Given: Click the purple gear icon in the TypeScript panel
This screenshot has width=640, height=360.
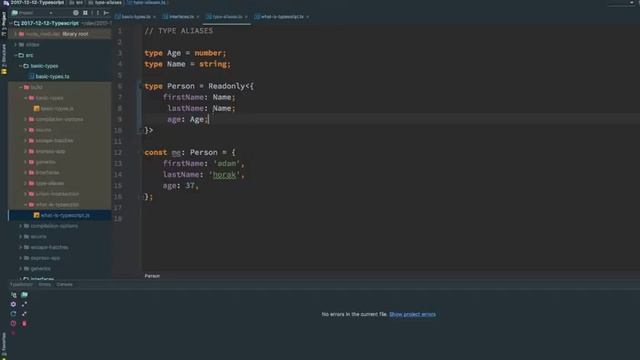Looking at the screenshot, I should 13,304.
